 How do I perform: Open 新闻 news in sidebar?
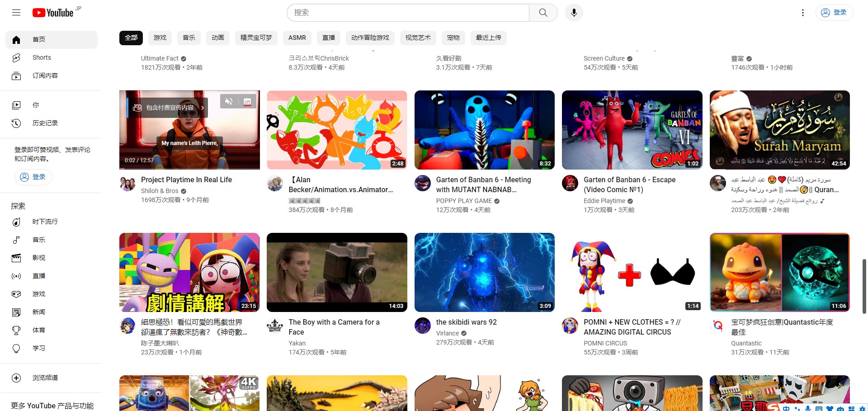click(52, 312)
